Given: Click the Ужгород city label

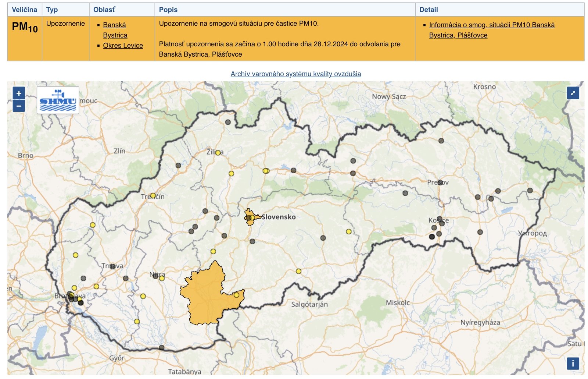Looking at the screenshot, I should point(533,233).
